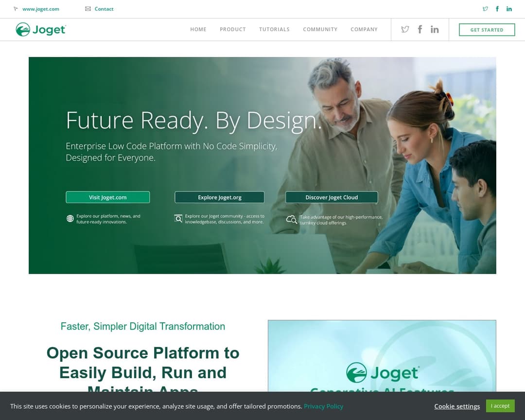This screenshot has height=420, width=525.
Task: Click 'Explore our platform, news' description text
Action: [108, 219]
